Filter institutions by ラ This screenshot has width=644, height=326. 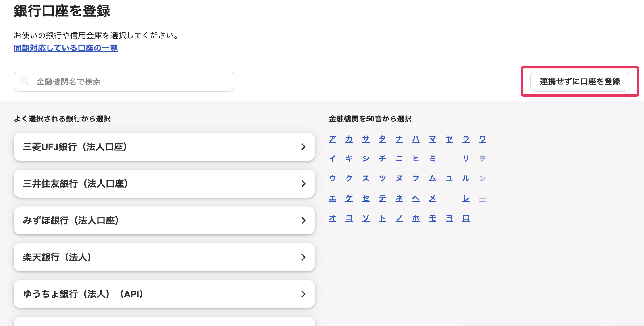[466, 139]
